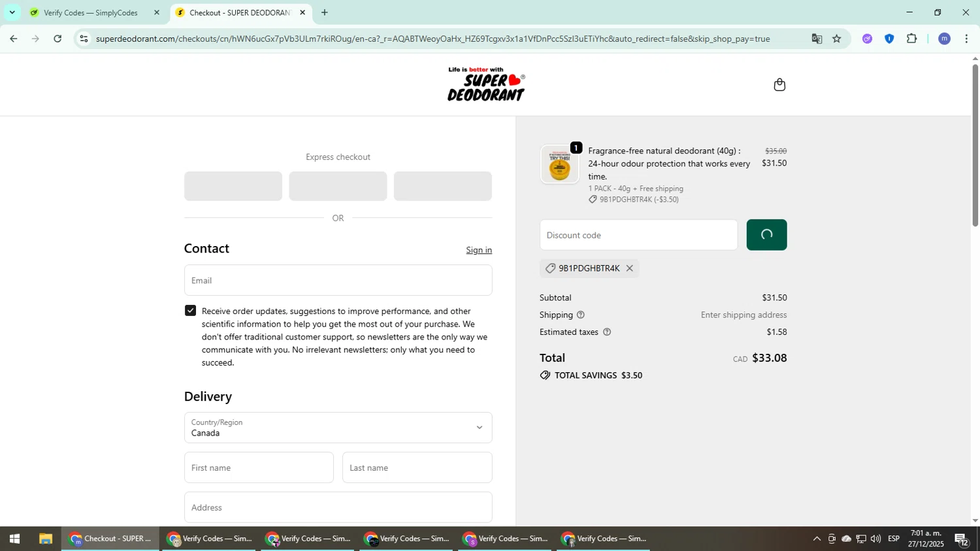
Task: Click the ESP language indicator
Action: point(894,539)
